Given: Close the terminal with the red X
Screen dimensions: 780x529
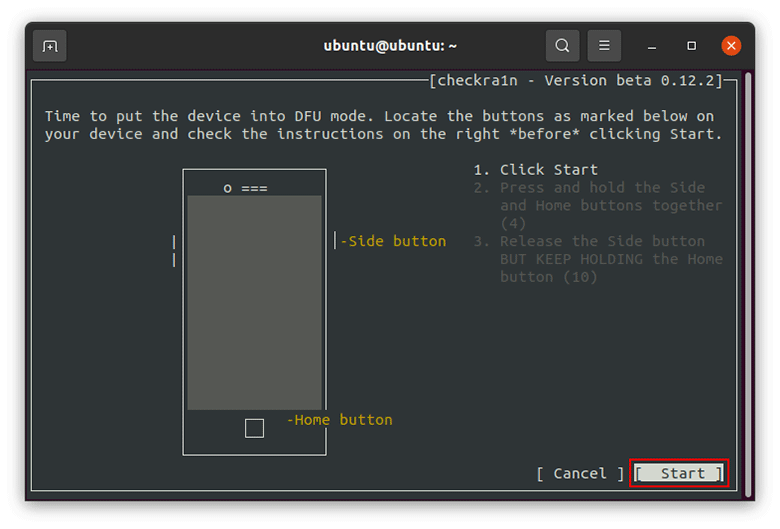Looking at the screenshot, I should point(731,46).
